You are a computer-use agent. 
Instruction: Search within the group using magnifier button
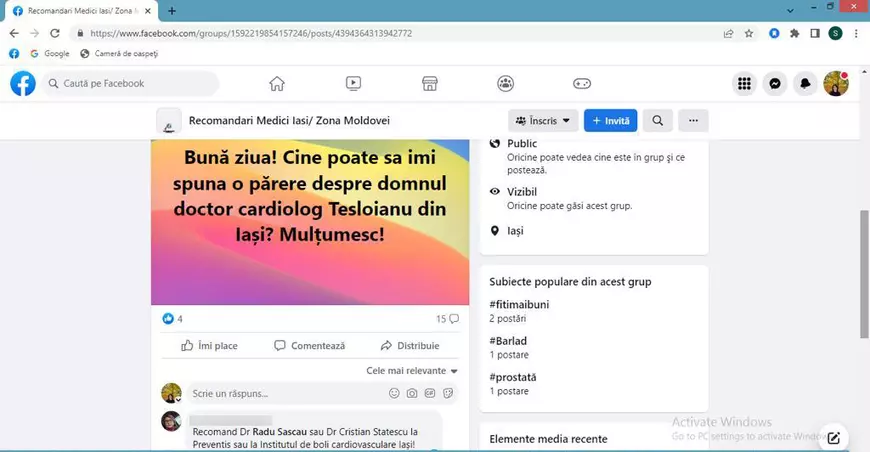click(657, 120)
